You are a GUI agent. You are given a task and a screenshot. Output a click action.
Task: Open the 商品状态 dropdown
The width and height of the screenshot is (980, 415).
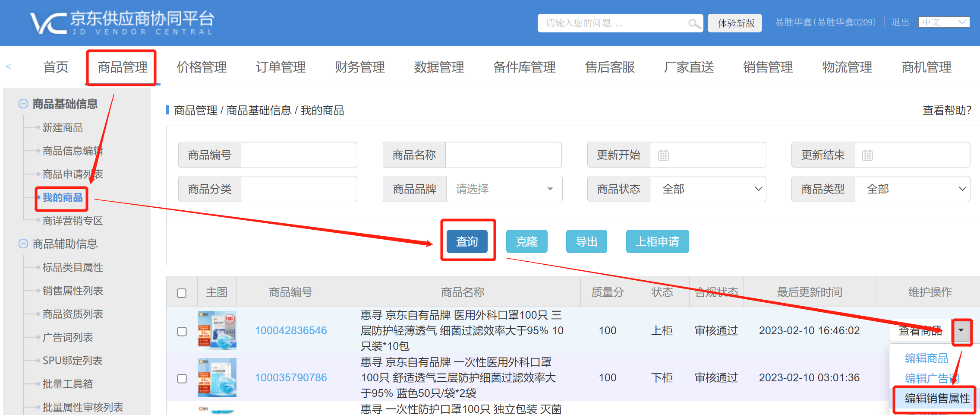click(708, 189)
